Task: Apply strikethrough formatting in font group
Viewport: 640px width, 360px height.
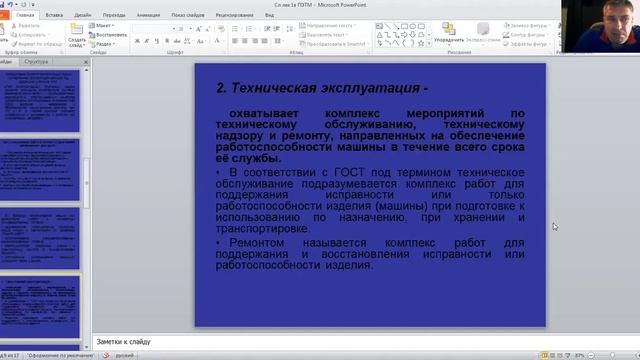Action: tap(177, 41)
